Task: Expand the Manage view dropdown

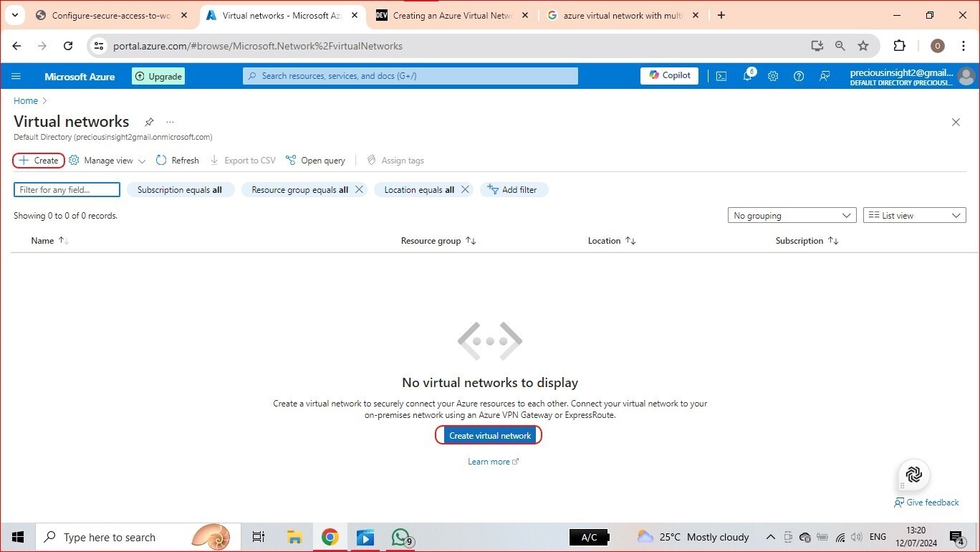Action: click(107, 161)
